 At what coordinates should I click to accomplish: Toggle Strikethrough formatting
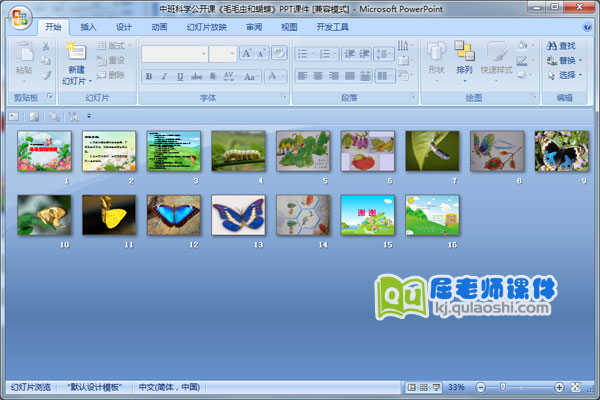tap(196, 76)
